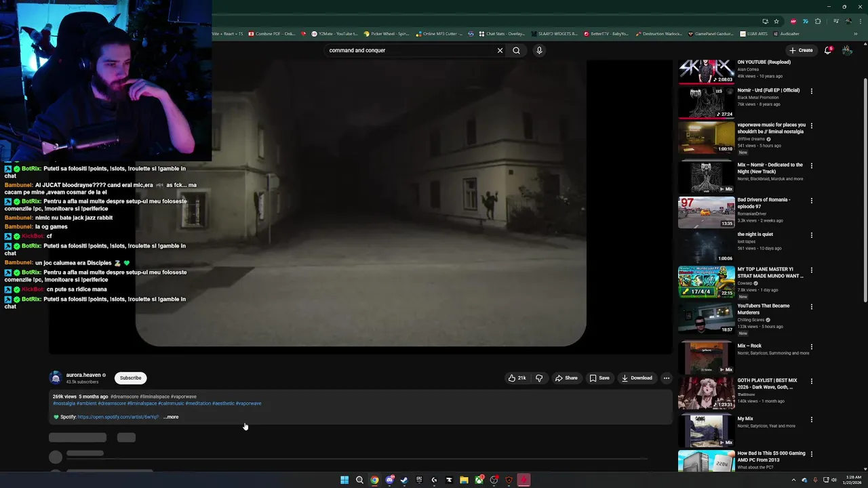Bookmark this page with the star icon

[x=776, y=21]
